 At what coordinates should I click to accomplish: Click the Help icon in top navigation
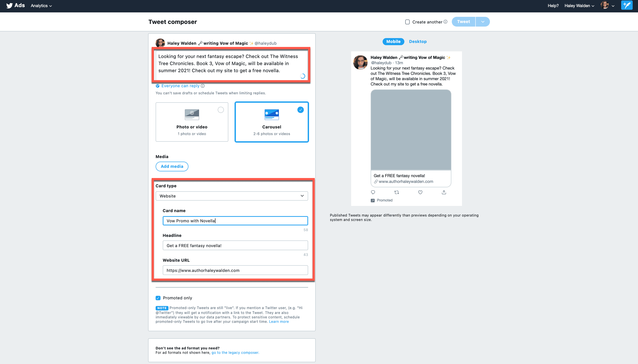pos(553,6)
